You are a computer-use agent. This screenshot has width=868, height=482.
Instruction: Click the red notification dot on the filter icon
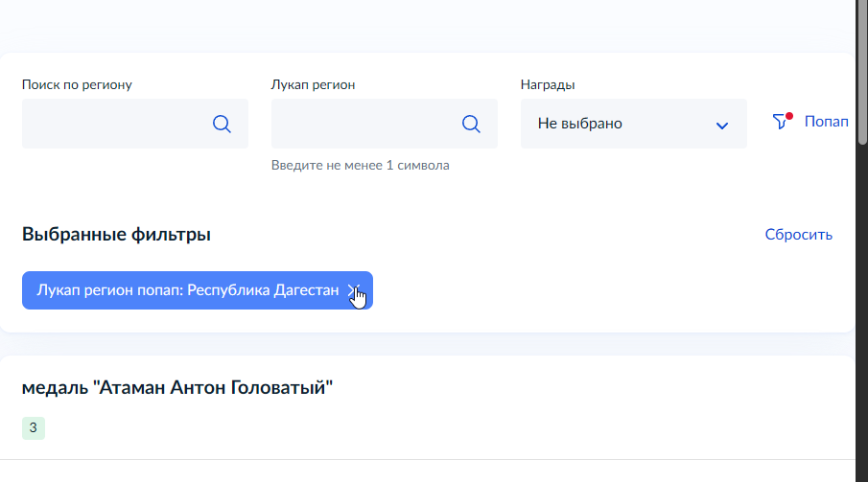pyautogui.click(x=788, y=116)
